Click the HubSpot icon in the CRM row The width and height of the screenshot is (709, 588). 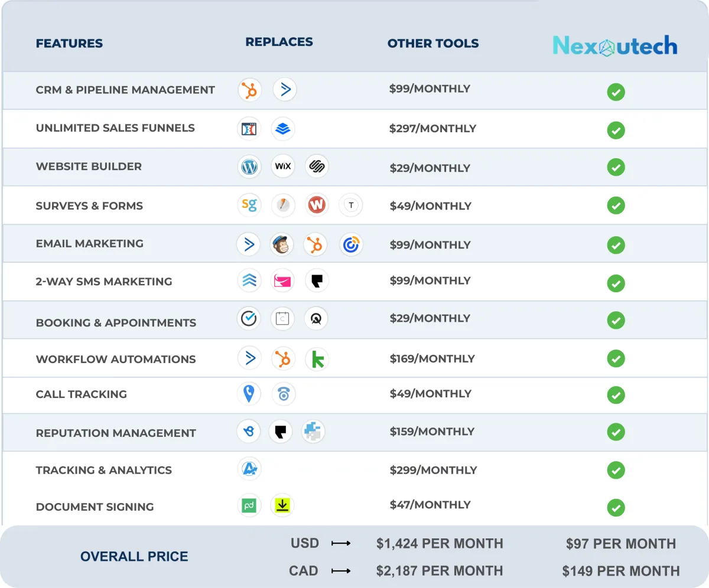point(249,90)
